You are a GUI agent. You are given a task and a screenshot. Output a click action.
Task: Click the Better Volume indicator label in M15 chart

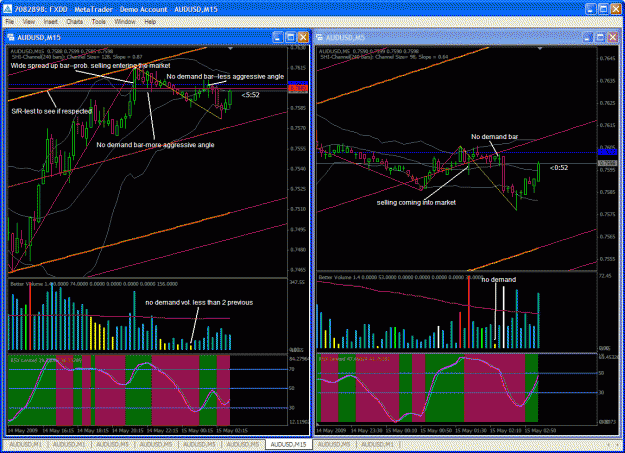coord(94,284)
